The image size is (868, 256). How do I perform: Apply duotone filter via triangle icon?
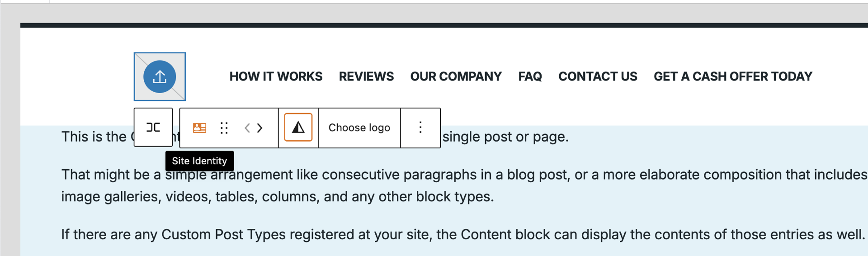(x=298, y=128)
